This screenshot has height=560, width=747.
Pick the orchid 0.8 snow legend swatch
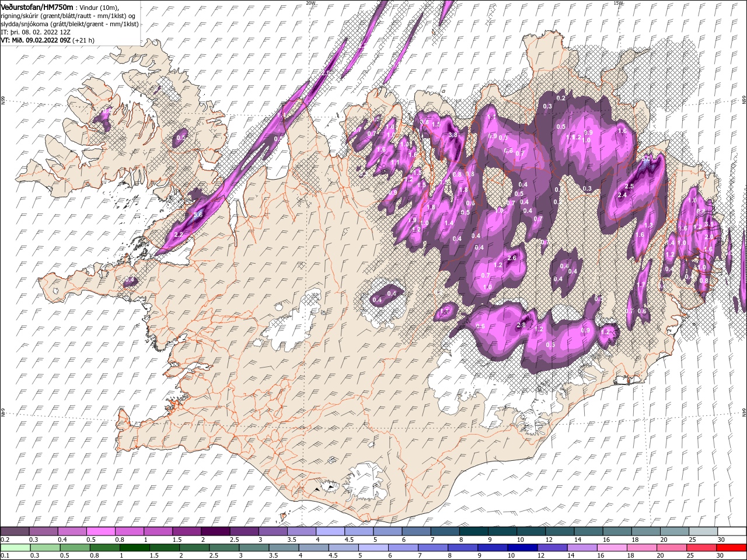click(x=129, y=531)
